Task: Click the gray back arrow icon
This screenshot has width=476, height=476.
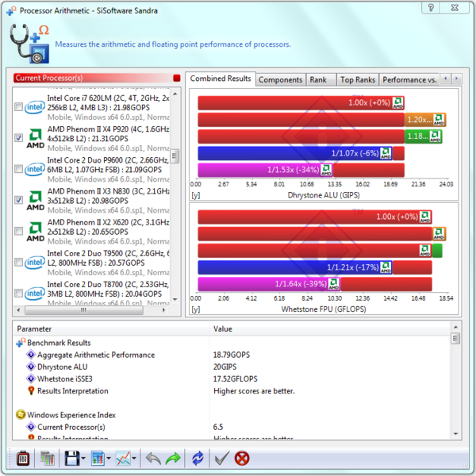Action: click(153, 458)
